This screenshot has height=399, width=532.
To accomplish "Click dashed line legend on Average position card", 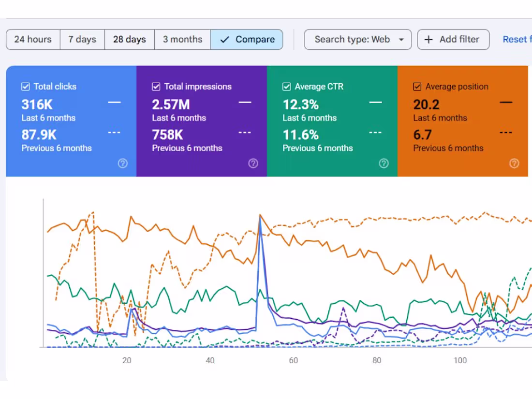I will [x=506, y=132].
